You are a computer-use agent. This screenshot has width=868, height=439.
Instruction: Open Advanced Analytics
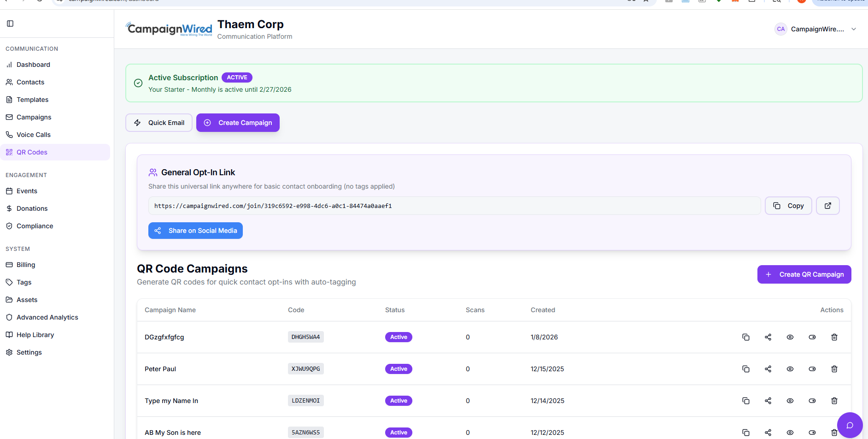tap(55, 317)
